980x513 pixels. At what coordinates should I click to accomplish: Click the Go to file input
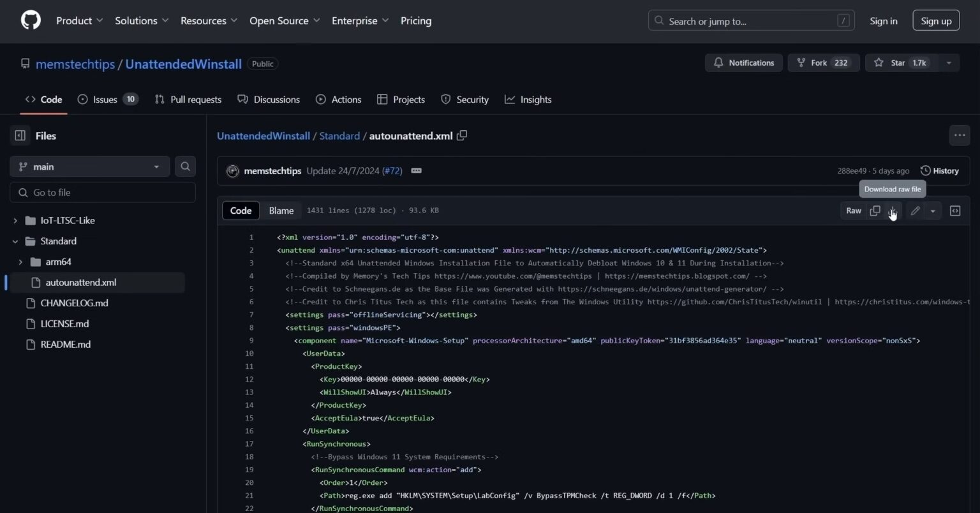[102, 192]
